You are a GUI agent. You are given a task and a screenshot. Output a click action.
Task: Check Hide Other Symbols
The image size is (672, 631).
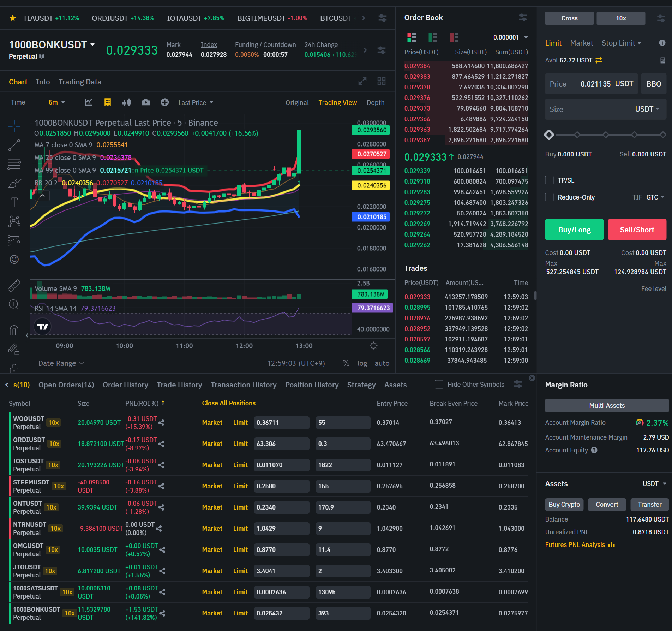tap(439, 384)
